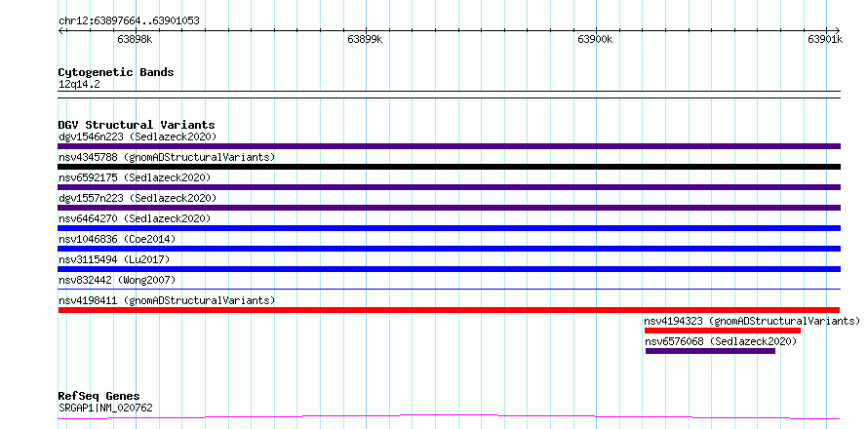Select the DGV Structural Variants track title

coord(137,125)
